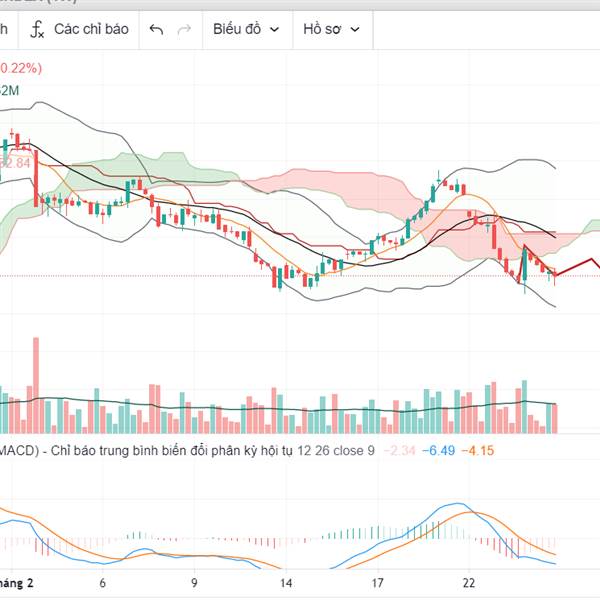600x600 pixels.
Task: Click the red 0.22% change value
Action: point(20,68)
